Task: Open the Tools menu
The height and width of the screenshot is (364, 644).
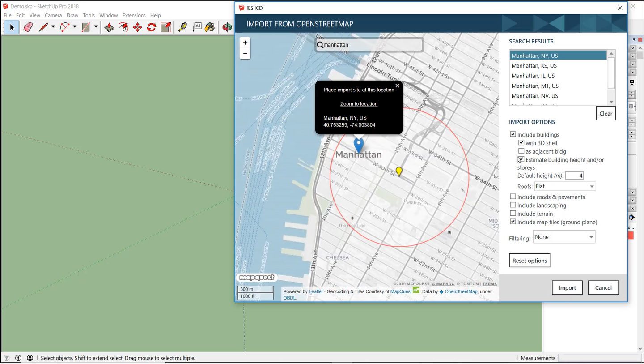Action: (x=89, y=15)
